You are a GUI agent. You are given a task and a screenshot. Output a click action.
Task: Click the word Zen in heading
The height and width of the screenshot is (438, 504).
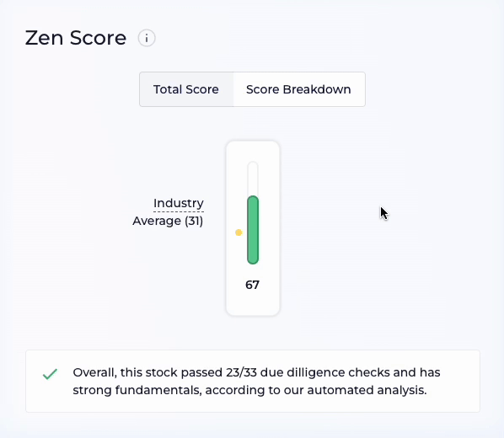44,38
